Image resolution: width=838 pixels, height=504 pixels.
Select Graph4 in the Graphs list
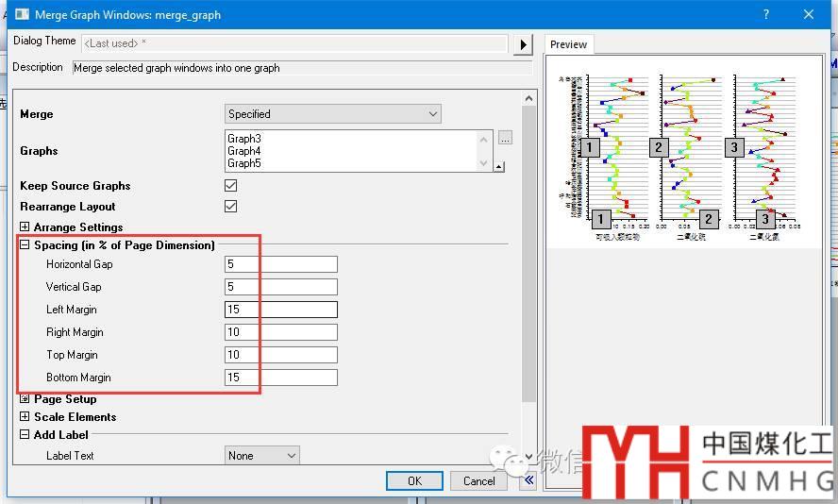[244, 151]
